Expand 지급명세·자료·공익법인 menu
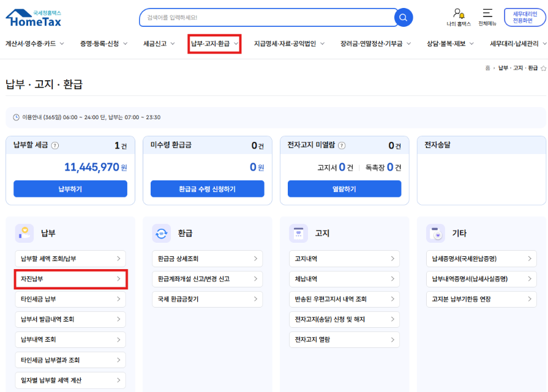Screen dimensions: 548x392 pos(289,43)
